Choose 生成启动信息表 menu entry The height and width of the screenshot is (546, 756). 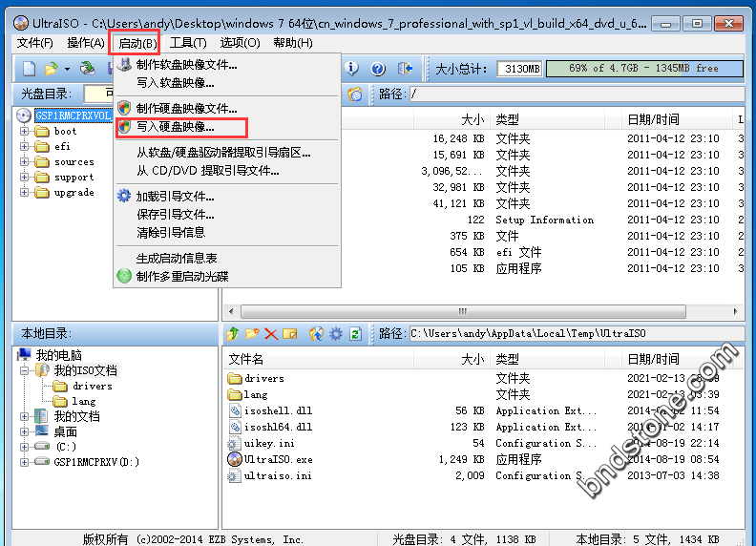point(227,258)
